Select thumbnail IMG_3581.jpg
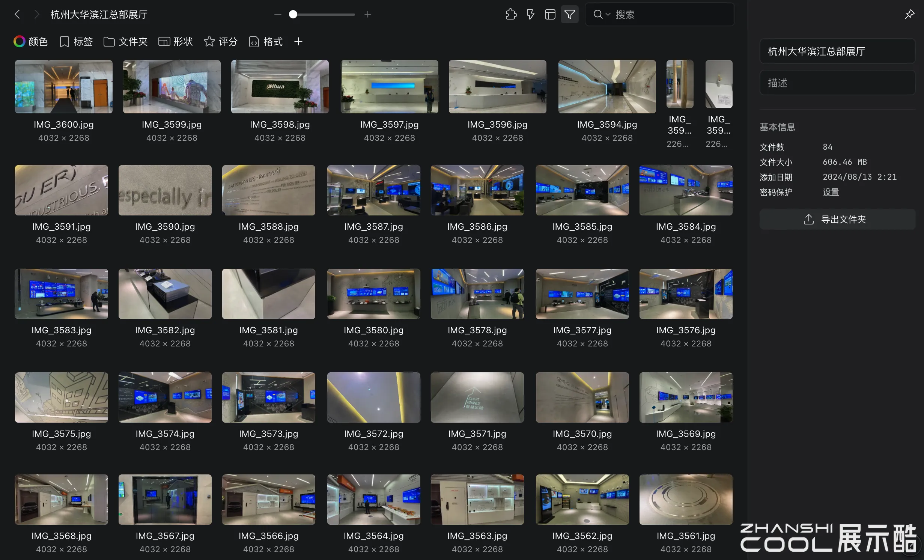Screen dimensions: 924x560 [x=269, y=294]
